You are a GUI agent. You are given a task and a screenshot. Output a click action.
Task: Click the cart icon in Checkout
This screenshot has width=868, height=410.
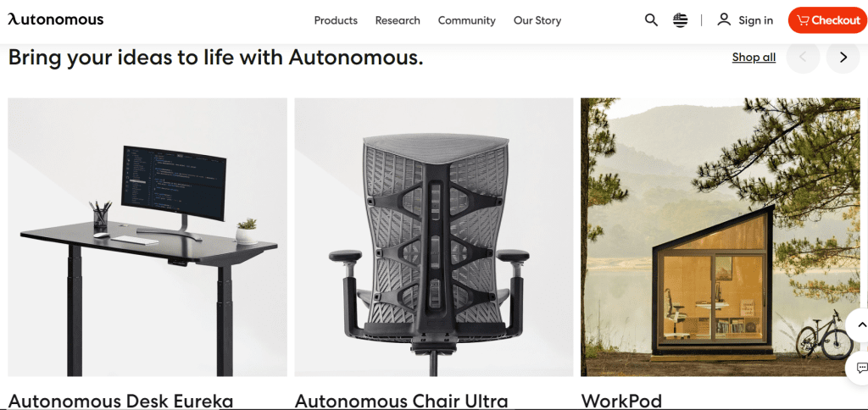tap(804, 20)
